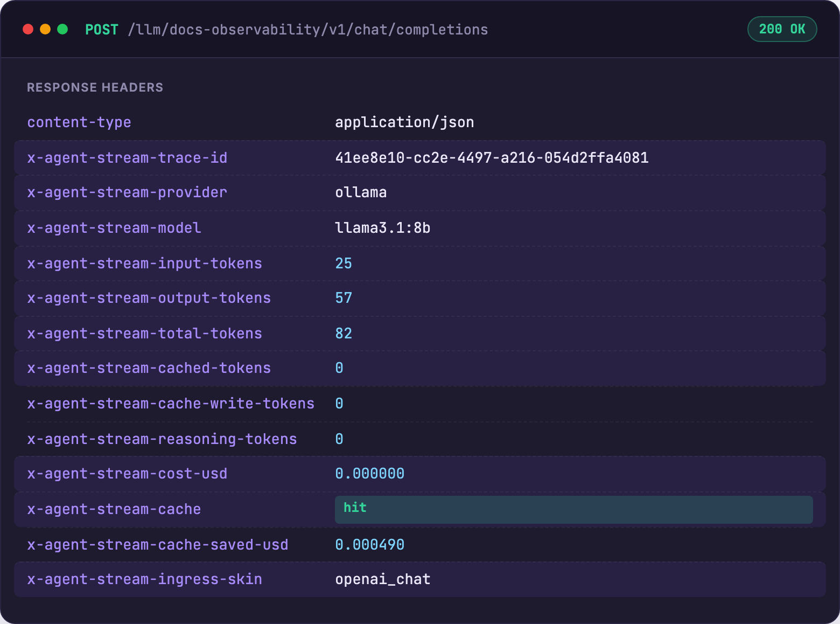Select the input tokens value 25
Screen dimensions: 840x624
344,264
